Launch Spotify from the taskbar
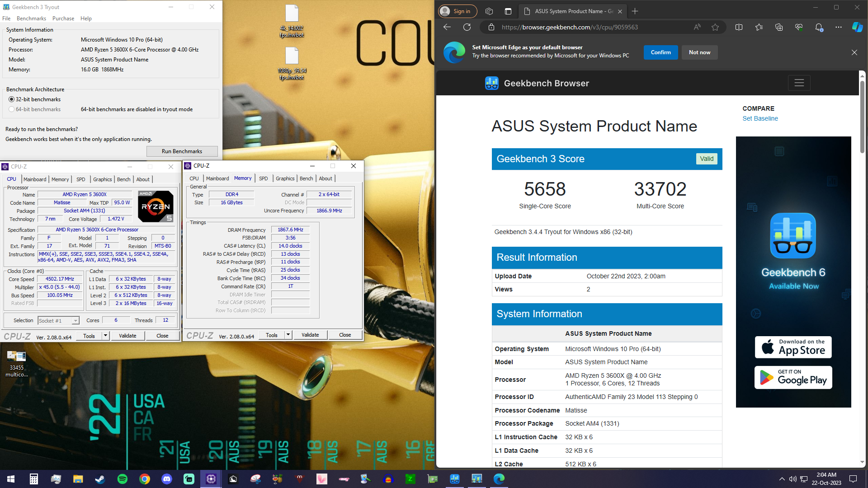The width and height of the screenshot is (868, 488). 122,479
